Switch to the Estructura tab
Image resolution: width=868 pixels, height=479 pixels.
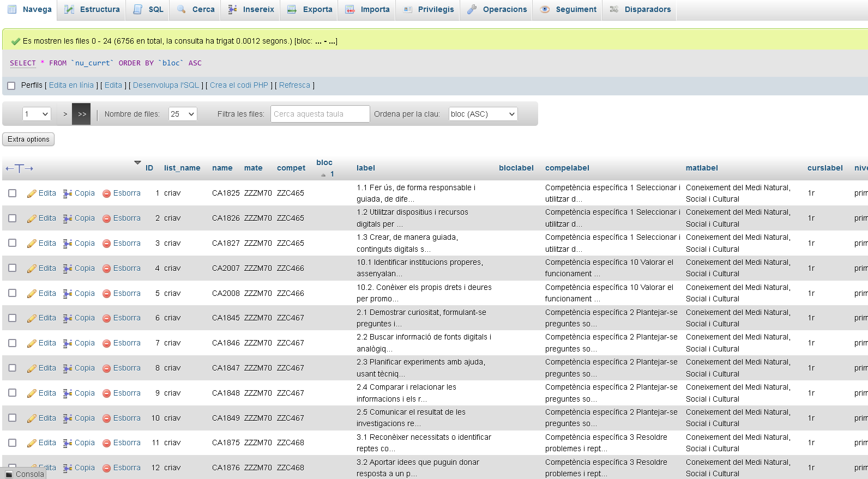92,9
